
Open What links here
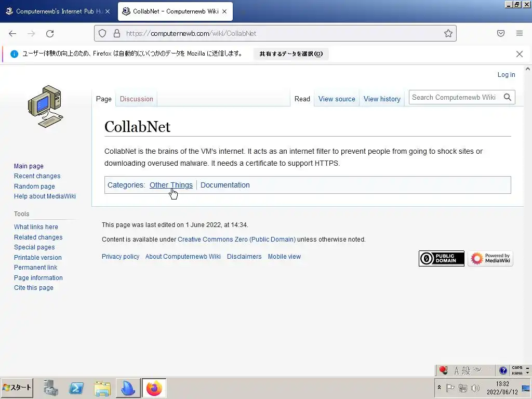click(36, 227)
